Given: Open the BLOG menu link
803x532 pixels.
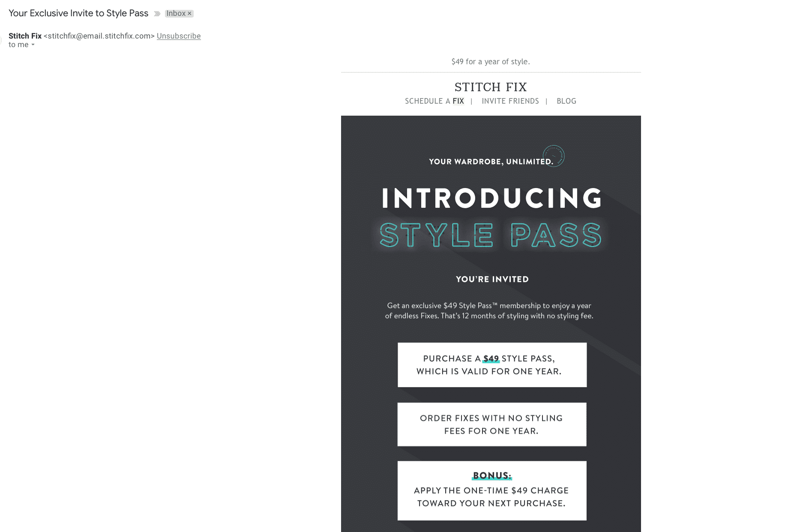Looking at the screenshot, I should (x=566, y=101).
